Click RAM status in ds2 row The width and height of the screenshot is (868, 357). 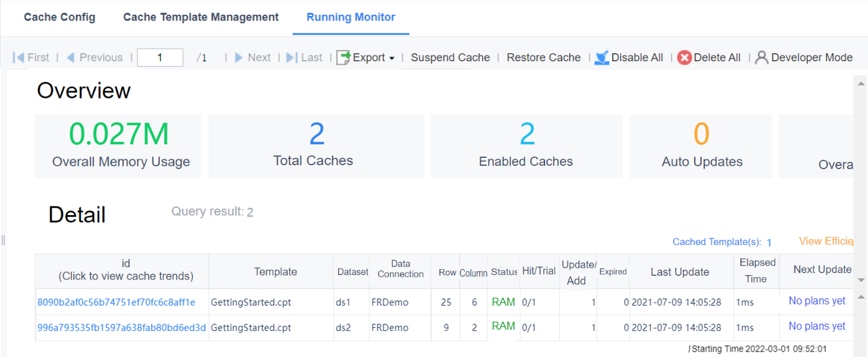[x=503, y=326]
